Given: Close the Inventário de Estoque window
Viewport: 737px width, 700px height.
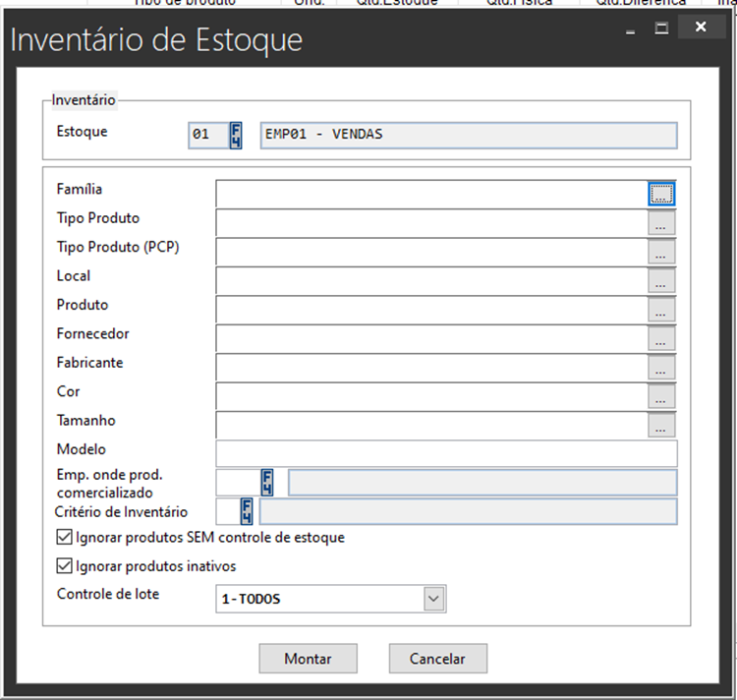Looking at the screenshot, I should (700, 29).
